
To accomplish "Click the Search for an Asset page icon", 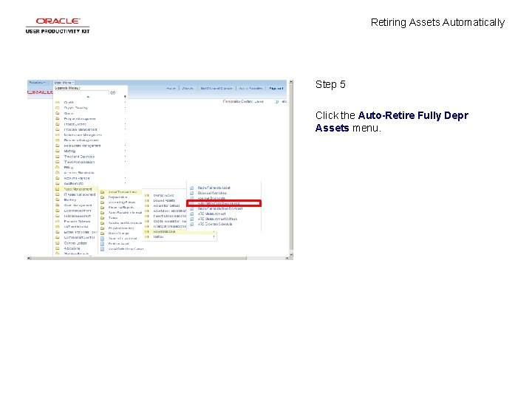I will click(x=102, y=239).
